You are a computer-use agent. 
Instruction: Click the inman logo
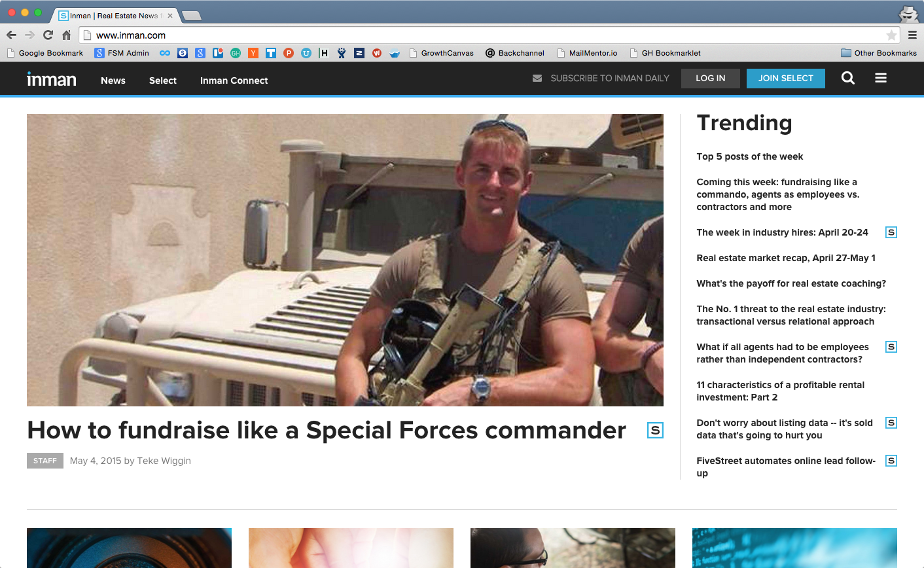tap(52, 79)
